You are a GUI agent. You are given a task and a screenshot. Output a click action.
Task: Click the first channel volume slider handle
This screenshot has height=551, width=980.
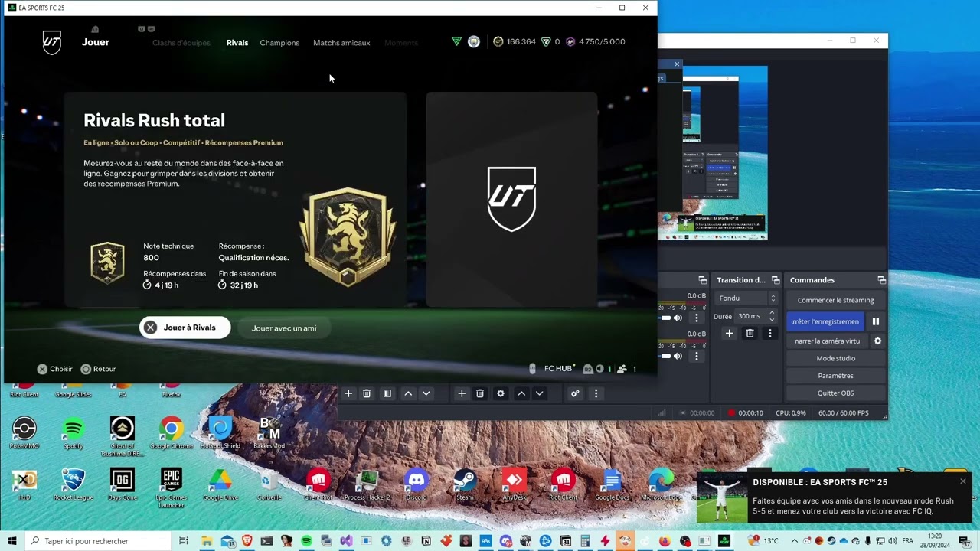[x=665, y=318]
